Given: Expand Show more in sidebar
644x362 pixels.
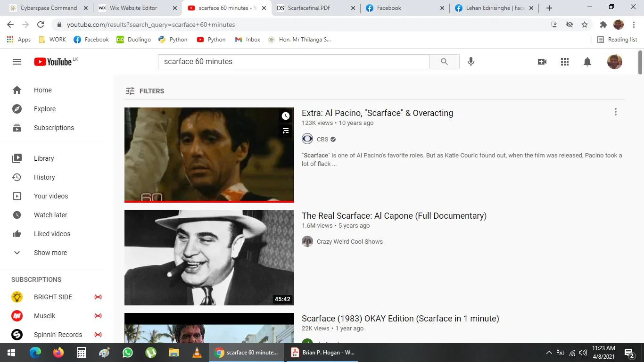Looking at the screenshot, I should point(53,253).
